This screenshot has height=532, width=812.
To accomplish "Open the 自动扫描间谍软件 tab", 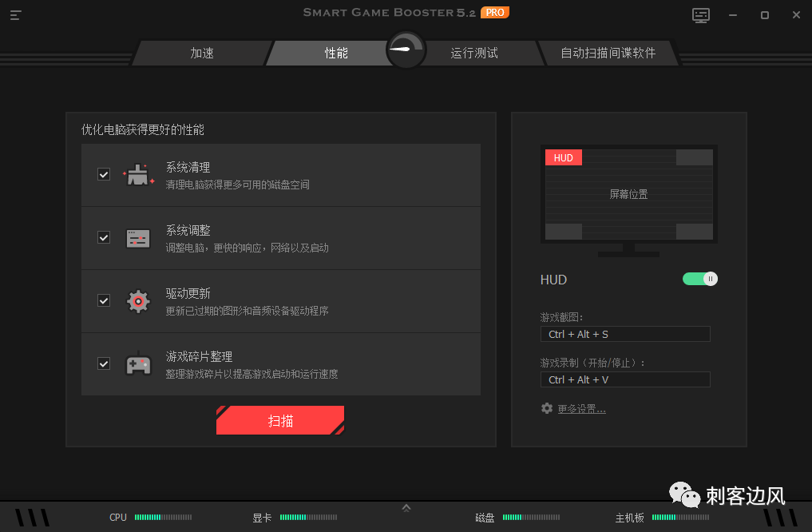I will coord(608,53).
